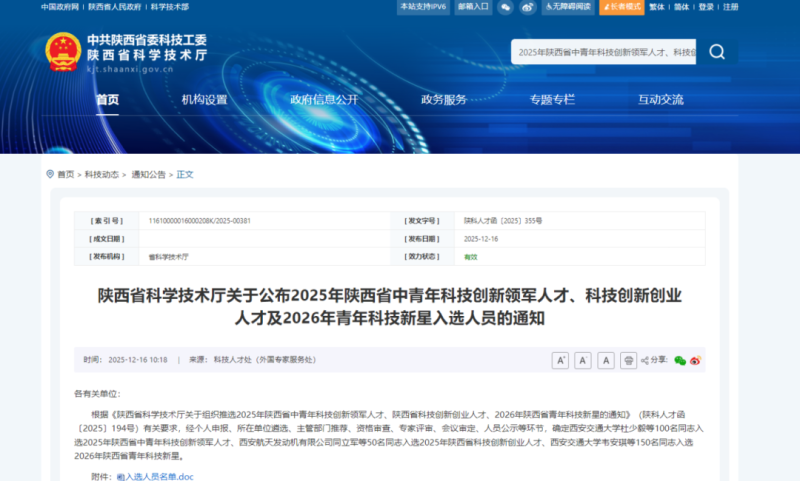Open the 机构设置 navigation menu
800x481 pixels.
204,100
